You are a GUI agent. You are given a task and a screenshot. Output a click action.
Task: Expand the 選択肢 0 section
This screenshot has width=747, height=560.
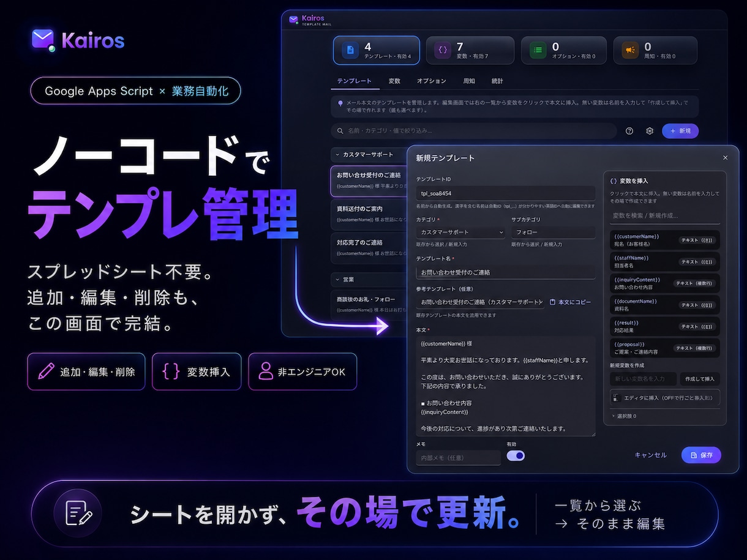pyautogui.click(x=623, y=416)
